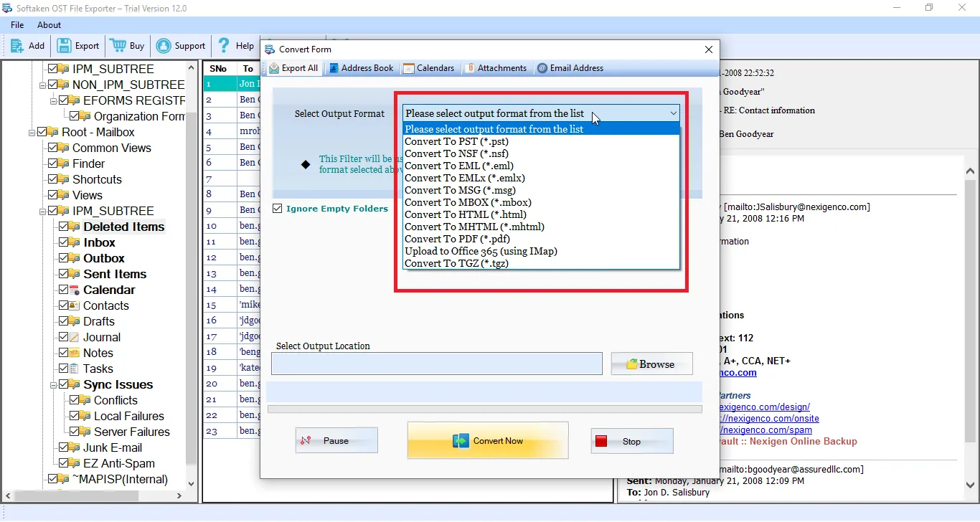Viewport: 980px width, 522px height.
Task: Choose Convert To EML (*.eml)
Action: coord(541,166)
